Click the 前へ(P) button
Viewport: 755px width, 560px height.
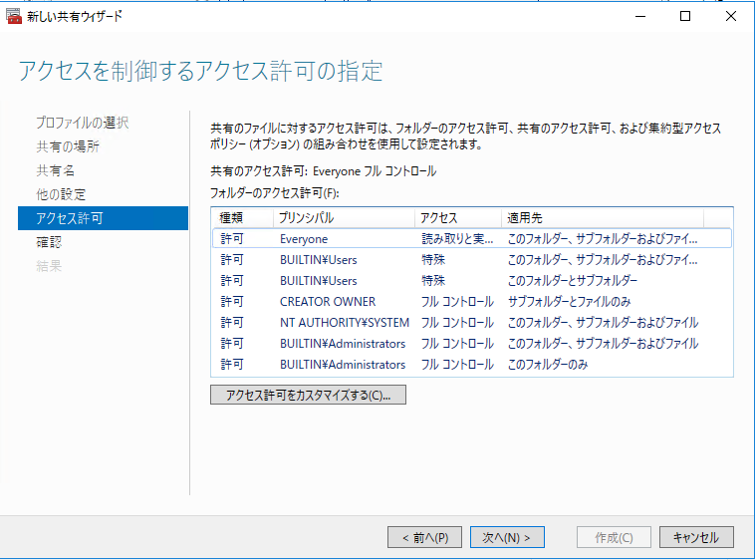click(x=424, y=537)
